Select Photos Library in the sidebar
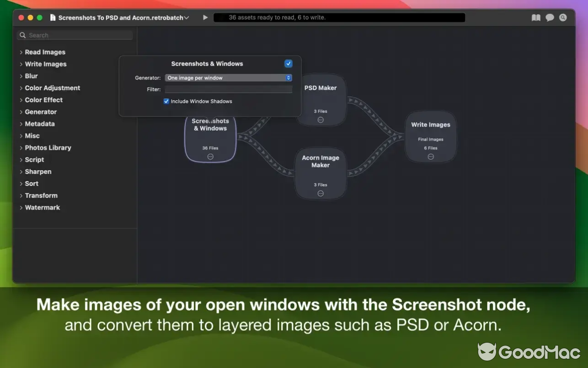 (x=48, y=148)
